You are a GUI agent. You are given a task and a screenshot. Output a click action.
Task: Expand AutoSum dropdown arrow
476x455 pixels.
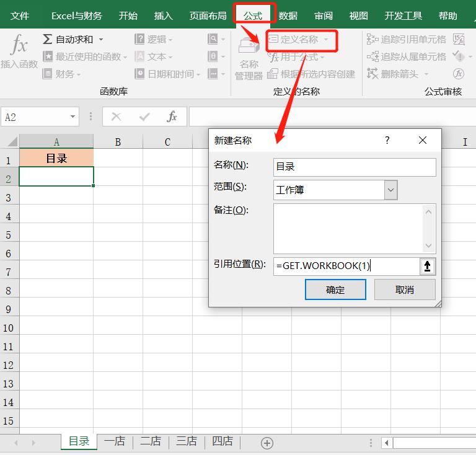pyautogui.click(x=101, y=40)
